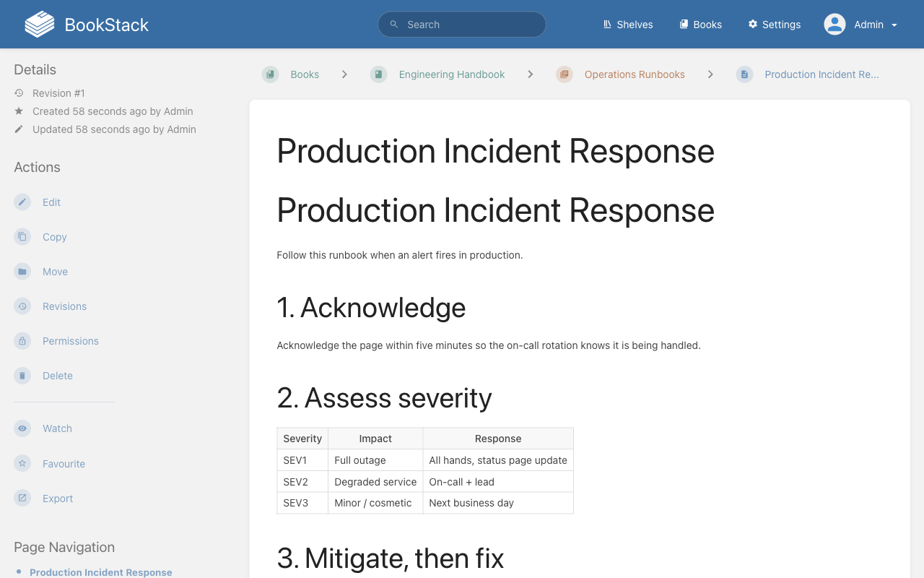The width and height of the screenshot is (924, 578).
Task: Open the BookStack home title link
Action: pos(106,25)
